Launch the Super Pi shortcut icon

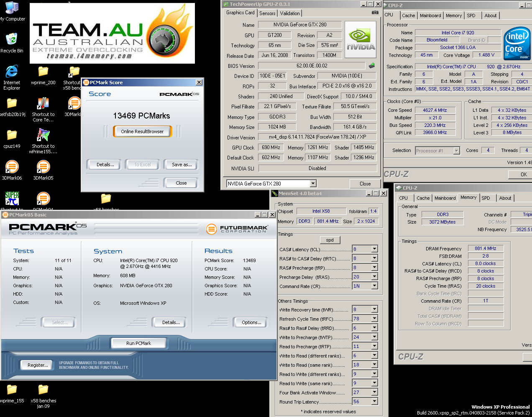[12, 200]
